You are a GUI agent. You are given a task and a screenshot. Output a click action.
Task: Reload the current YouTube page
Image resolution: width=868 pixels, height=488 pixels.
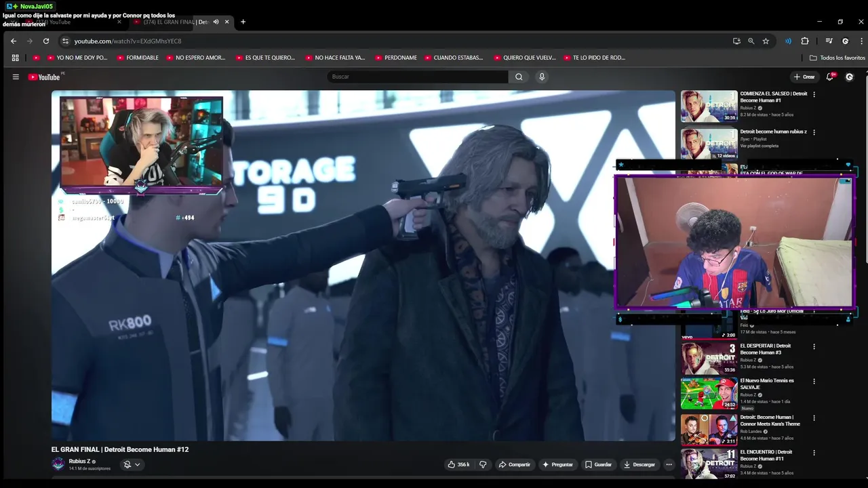46,41
